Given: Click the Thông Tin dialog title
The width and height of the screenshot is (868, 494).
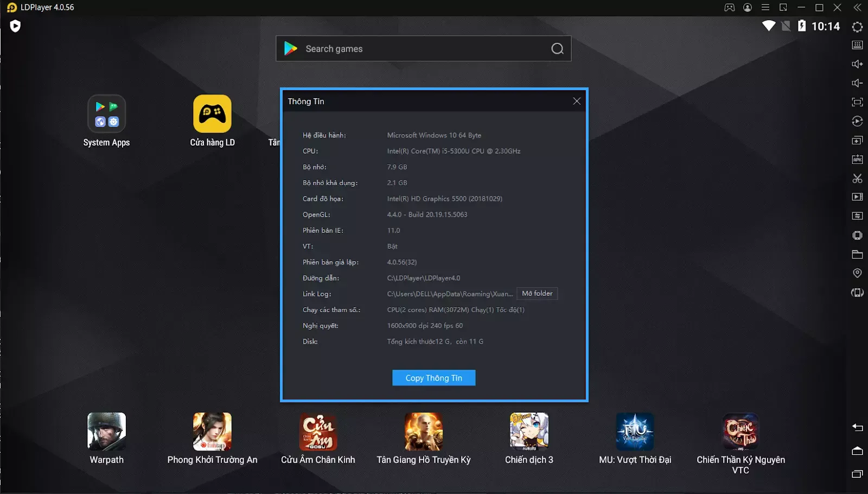Looking at the screenshot, I should (306, 102).
